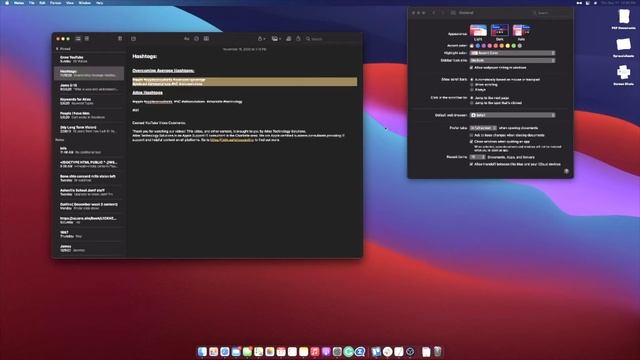
Task: Open the Apple menu
Action: coord(7,3)
